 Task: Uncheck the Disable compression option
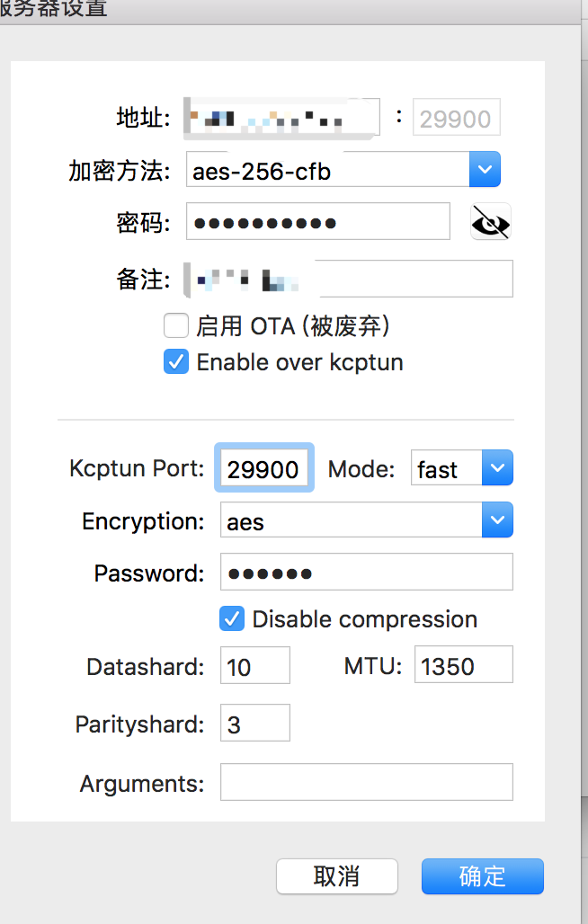(232, 618)
